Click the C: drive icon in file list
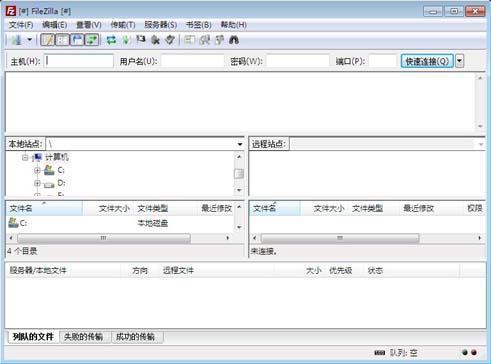The image size is (491, 364). 13,223
